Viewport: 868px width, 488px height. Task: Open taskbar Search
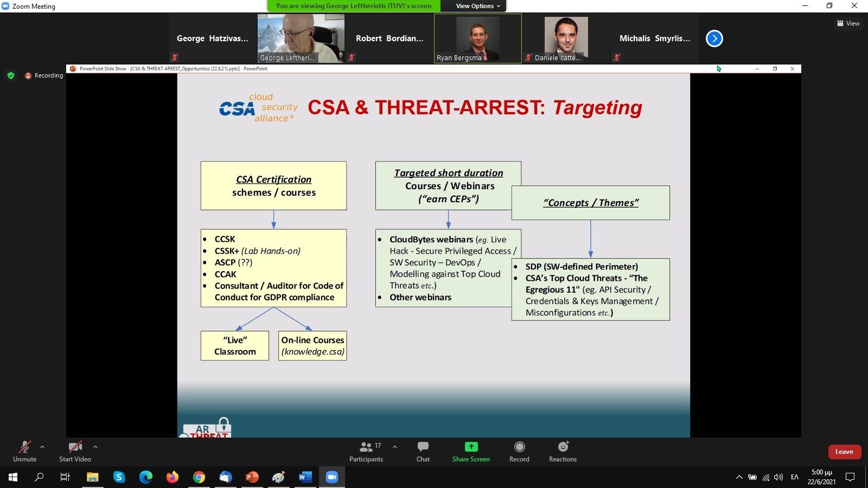click(x=39, y=477)
